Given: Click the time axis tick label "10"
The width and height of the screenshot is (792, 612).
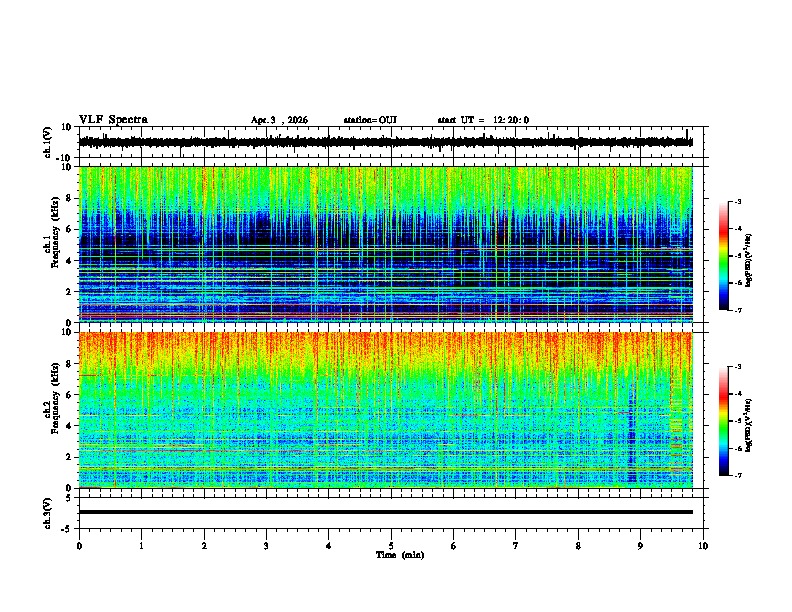Looking at the screenshot, I should click(703, 546).
